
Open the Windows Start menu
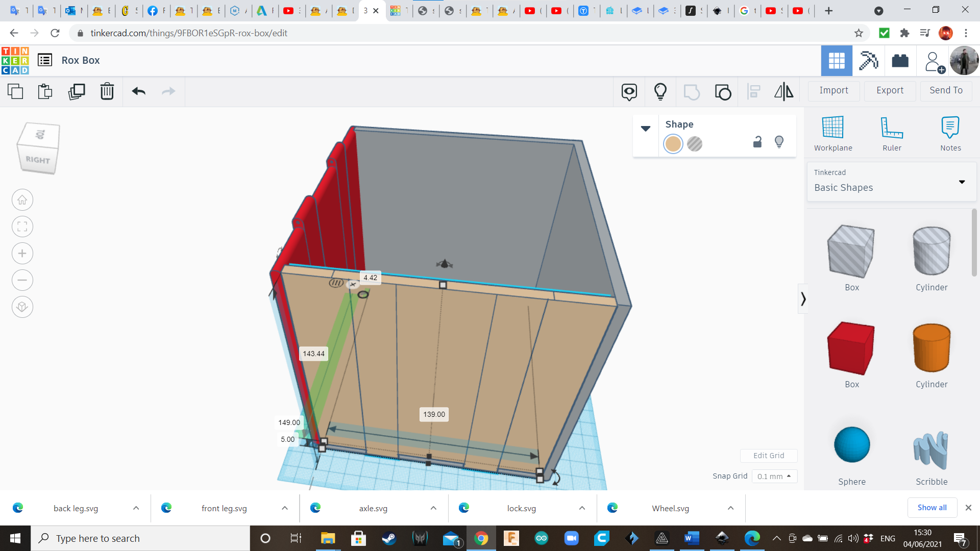click(x=15, y=538)
